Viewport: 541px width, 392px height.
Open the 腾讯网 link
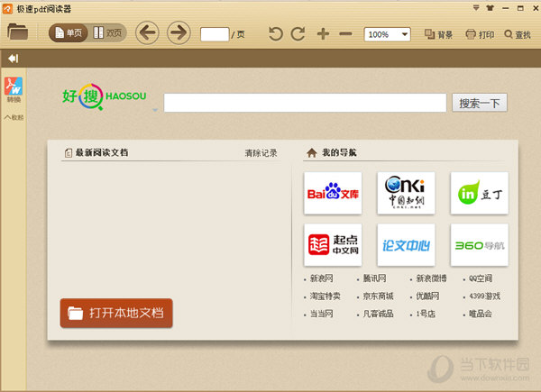[x=374, y=278]
